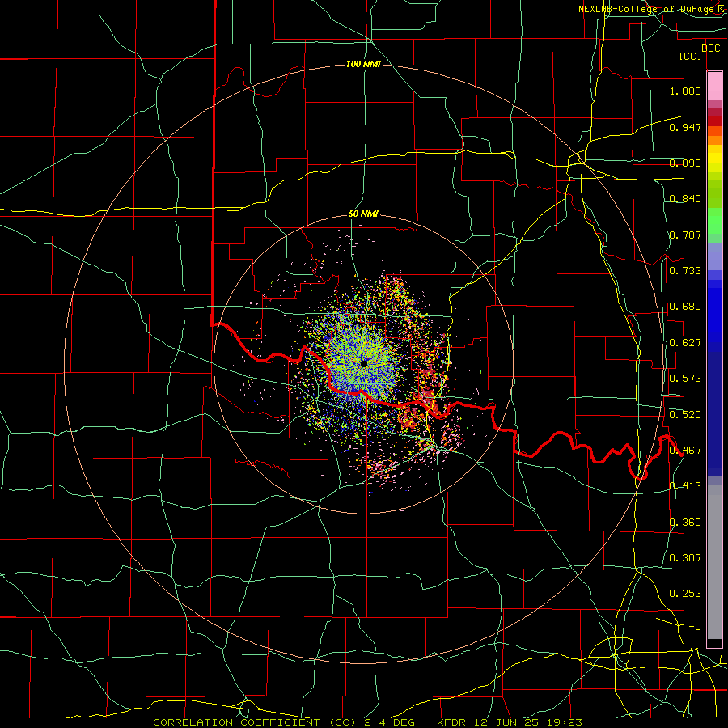The image size is (728, 728).
Task: Click the 0.893 scale value
Action: pos(685,163)
